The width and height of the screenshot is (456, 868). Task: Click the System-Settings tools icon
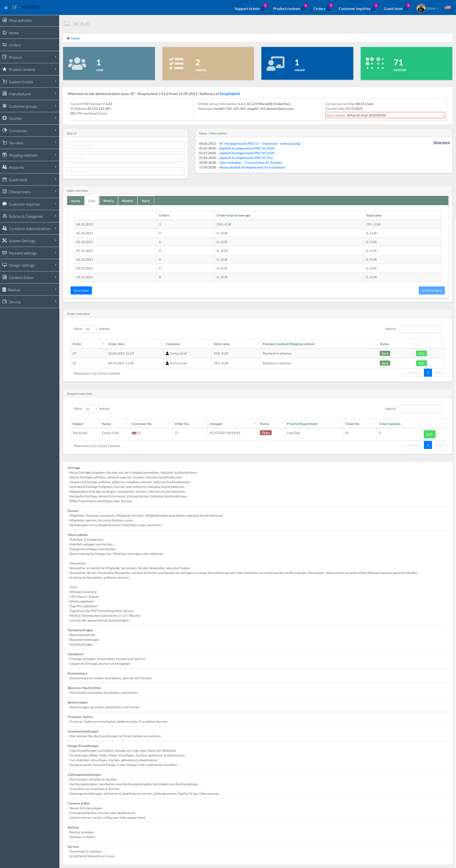[x=5, y=241]
